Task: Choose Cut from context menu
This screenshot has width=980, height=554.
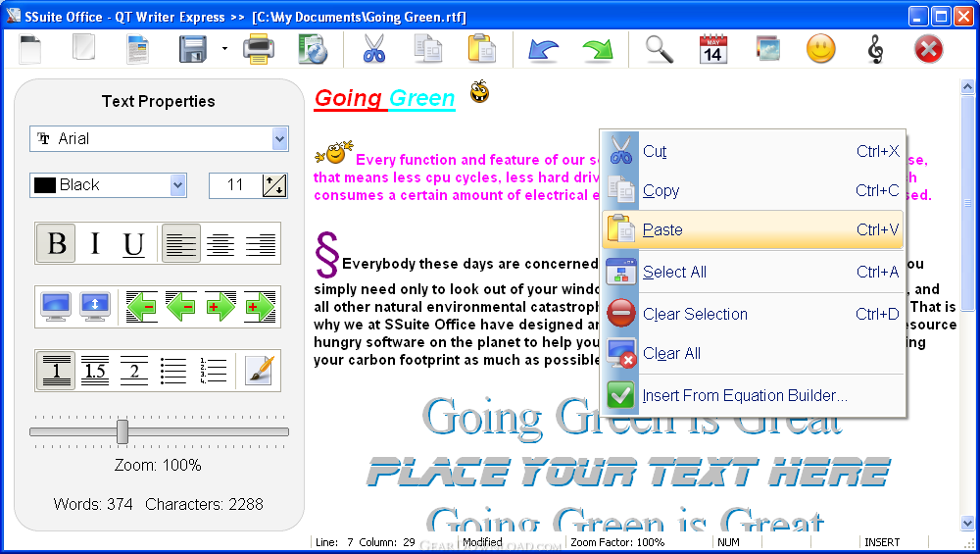Action: point(753,151)
